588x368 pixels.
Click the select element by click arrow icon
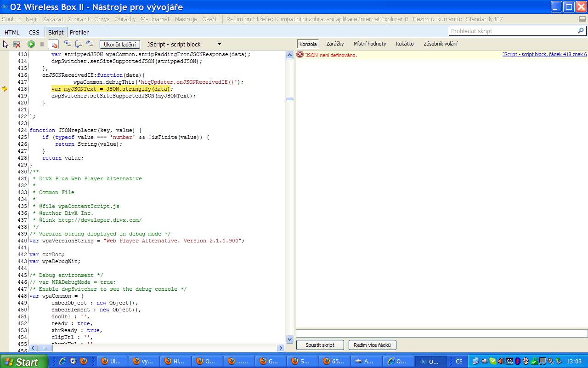(6, 44)
